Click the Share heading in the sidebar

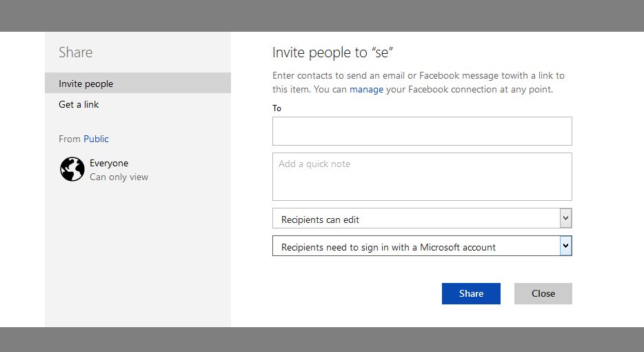tap(75, 52)
